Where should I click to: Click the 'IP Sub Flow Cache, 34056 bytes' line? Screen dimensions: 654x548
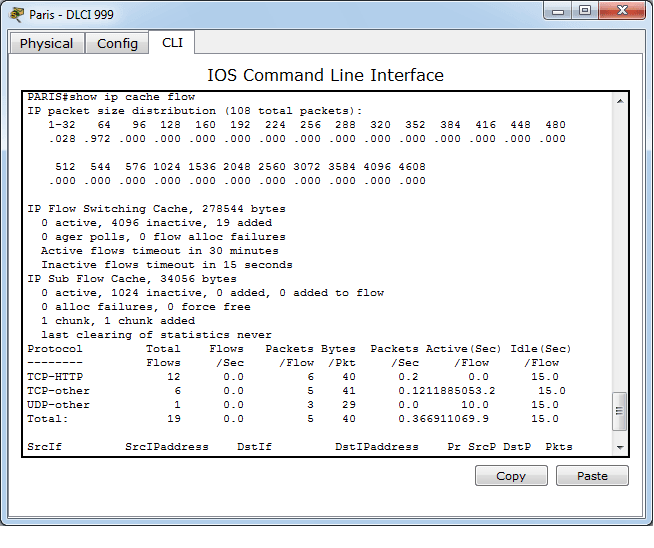132,279
